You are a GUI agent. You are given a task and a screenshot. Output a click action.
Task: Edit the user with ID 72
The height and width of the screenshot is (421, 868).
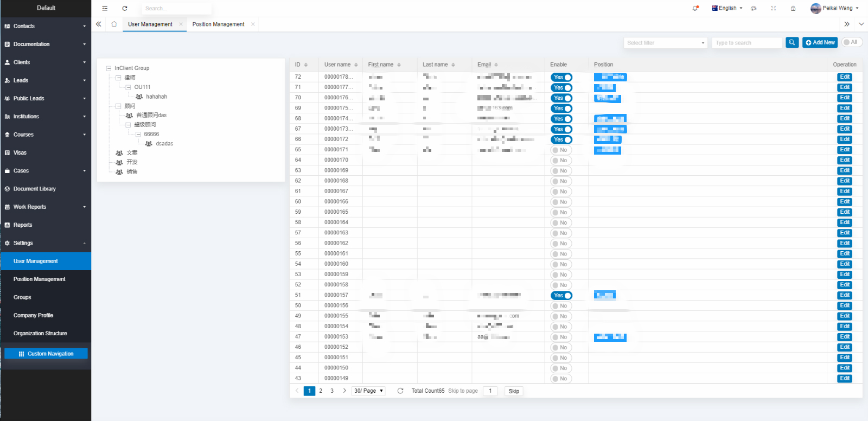coord(845,77)
